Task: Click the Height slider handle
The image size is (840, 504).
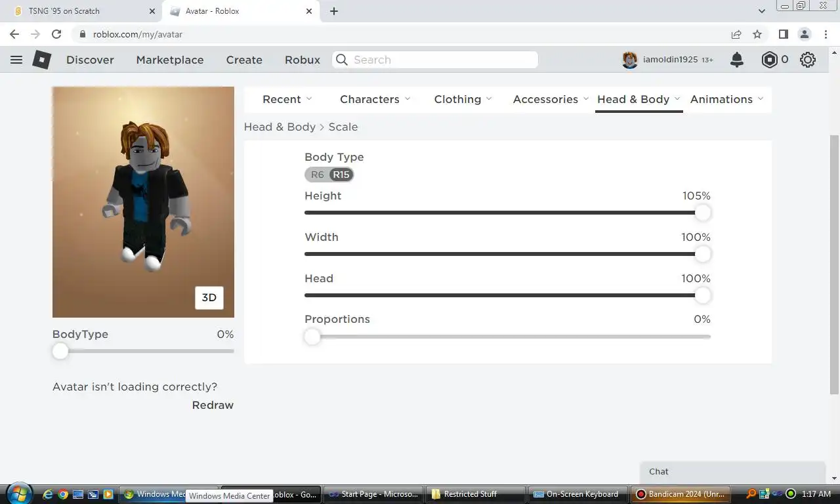Action: [703, 213]
